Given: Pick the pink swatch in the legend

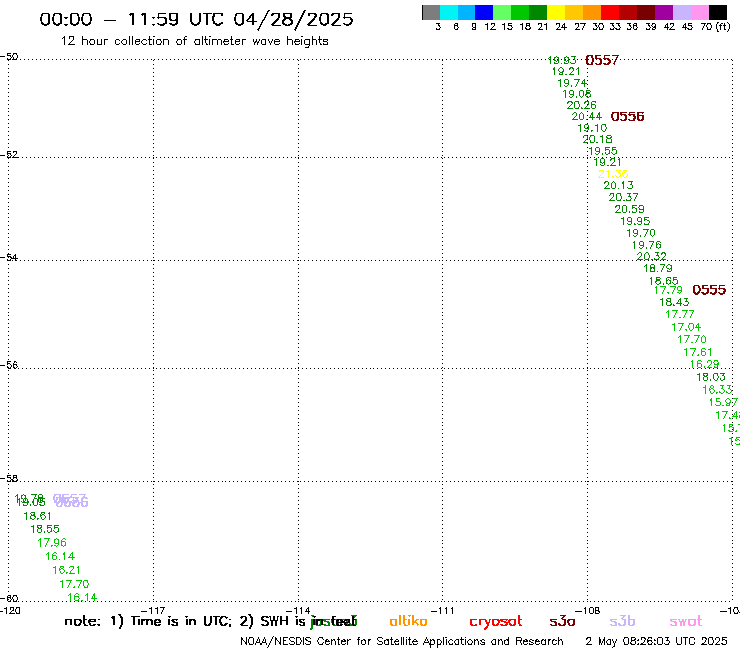Looking at the screenshot, I should coord(700,12).
